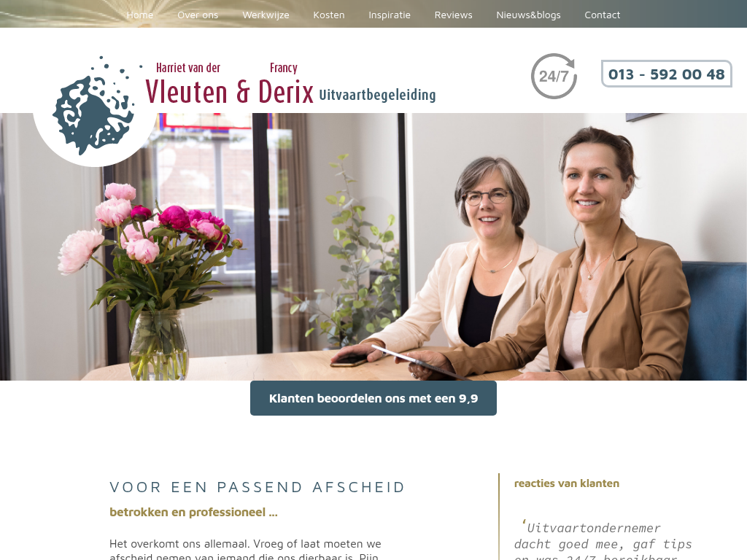Click the Vleuten & Derix company name
Viewport: 747px width, 560px height.
229,91
